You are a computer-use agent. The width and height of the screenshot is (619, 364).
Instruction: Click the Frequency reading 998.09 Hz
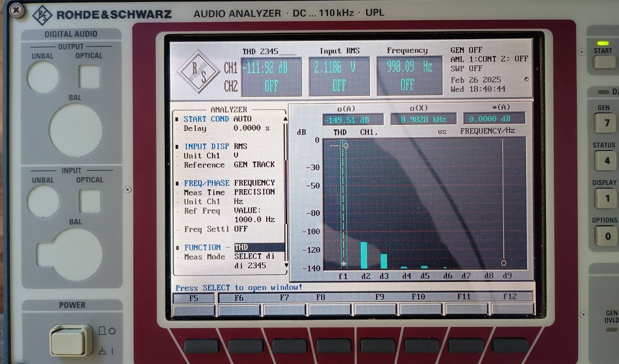point(409,66)
